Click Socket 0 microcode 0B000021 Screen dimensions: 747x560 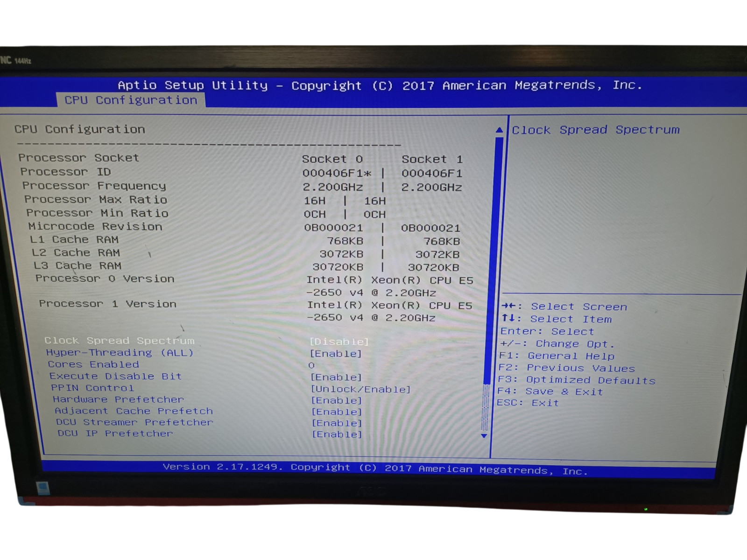(333, 228)
